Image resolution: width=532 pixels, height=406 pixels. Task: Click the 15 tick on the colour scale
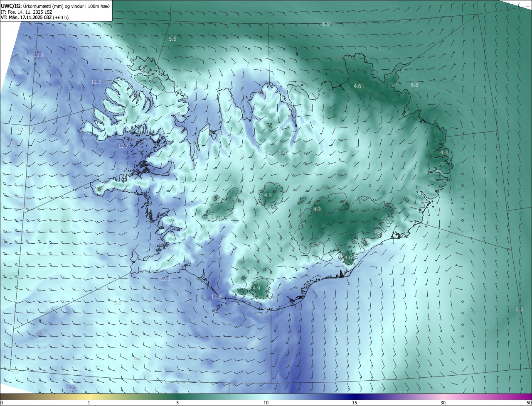(355, 403)
